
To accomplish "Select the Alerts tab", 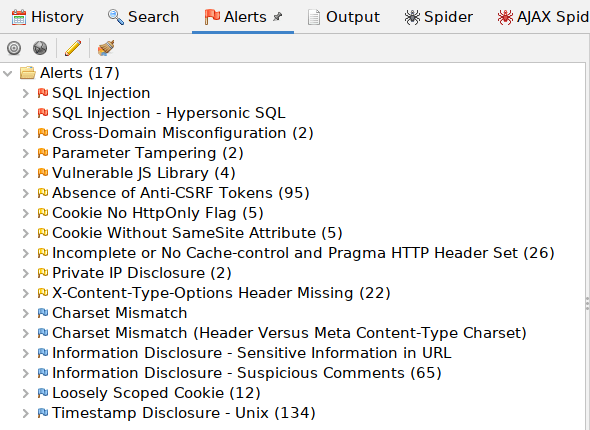I will [243, 17].
